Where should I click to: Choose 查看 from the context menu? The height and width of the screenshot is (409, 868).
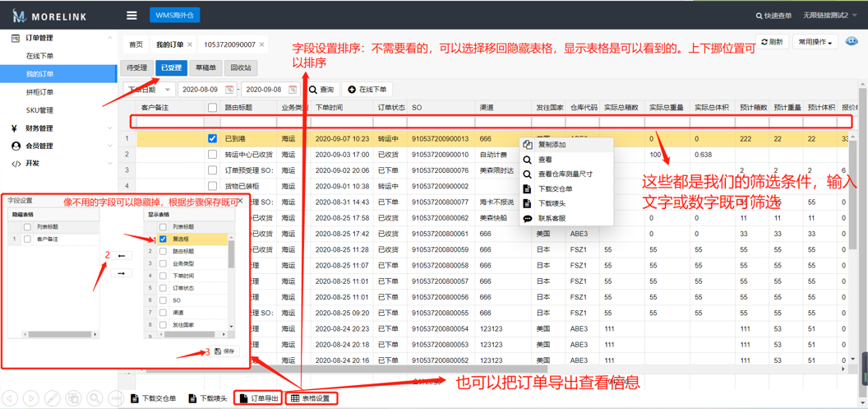[566, 159]
